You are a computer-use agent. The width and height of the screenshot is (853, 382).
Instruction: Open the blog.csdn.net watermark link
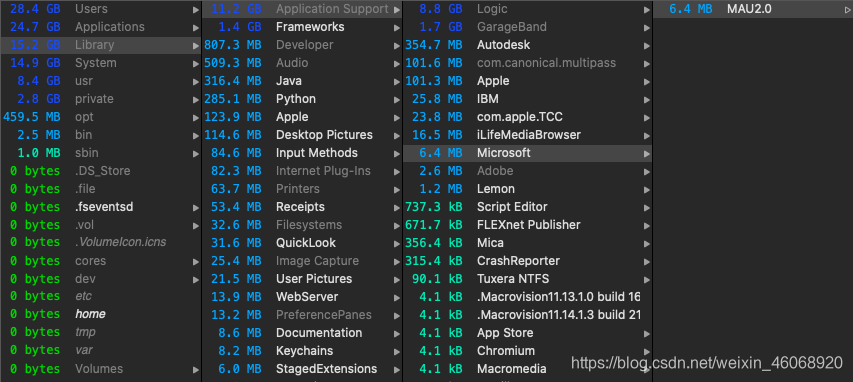(x=707, y=362)
